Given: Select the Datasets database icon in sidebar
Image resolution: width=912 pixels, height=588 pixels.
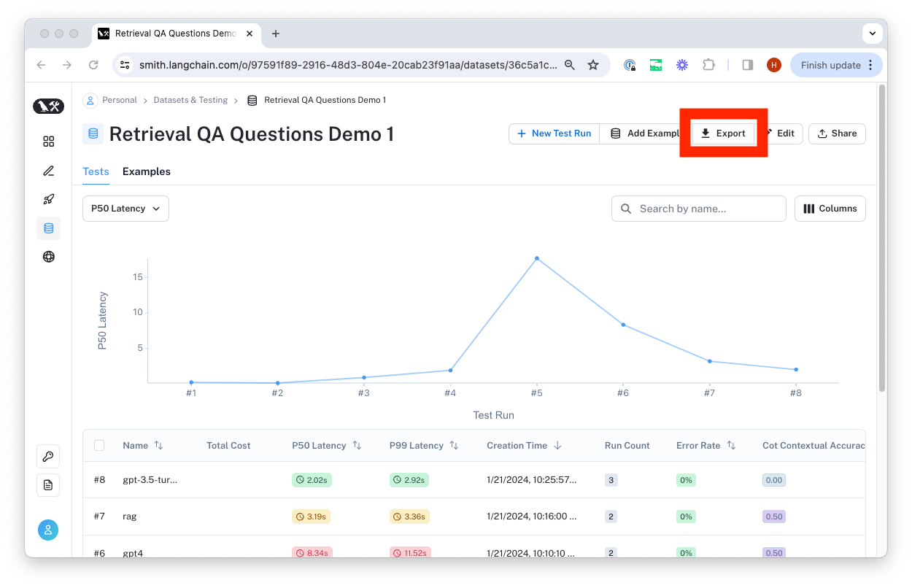Looking at the screenshot, I should (x=48, y=228).
